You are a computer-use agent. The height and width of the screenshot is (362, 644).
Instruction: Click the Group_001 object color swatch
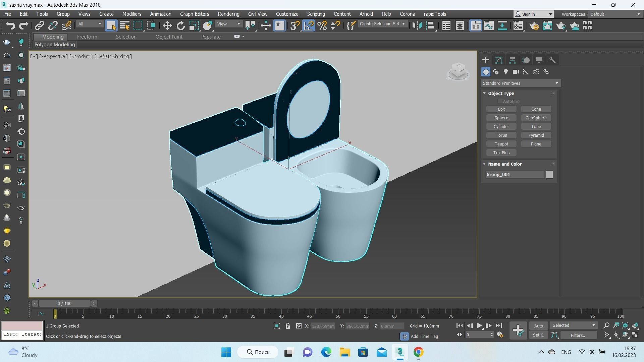click(549, 175)
